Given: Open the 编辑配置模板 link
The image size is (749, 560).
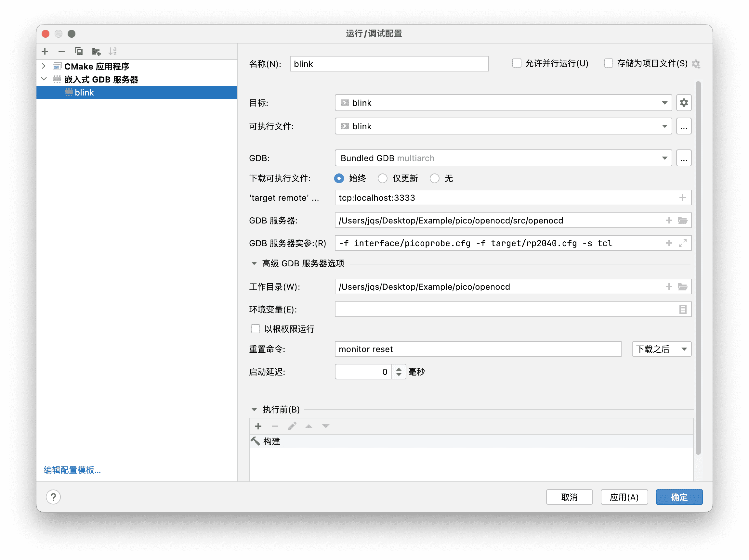Looking at the screenshot, I should click(72, 470).
